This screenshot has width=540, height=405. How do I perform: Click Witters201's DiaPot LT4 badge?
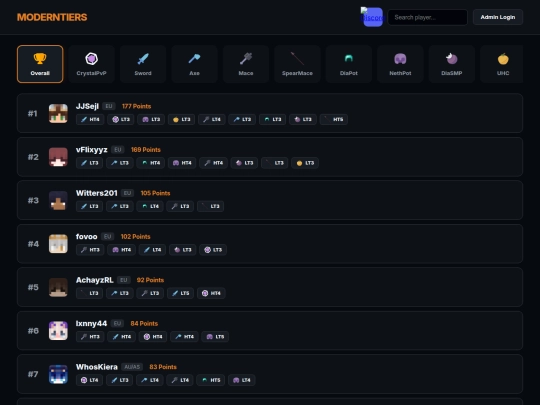[150, 206]
